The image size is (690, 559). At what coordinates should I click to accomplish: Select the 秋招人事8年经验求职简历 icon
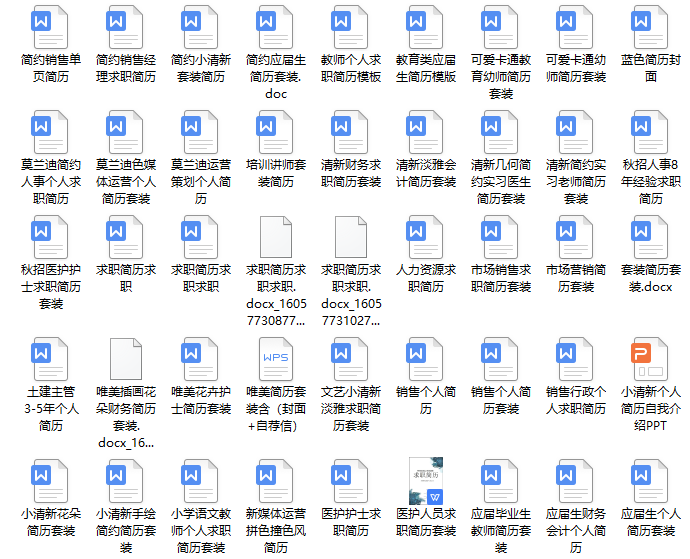[x=650, y=132]
